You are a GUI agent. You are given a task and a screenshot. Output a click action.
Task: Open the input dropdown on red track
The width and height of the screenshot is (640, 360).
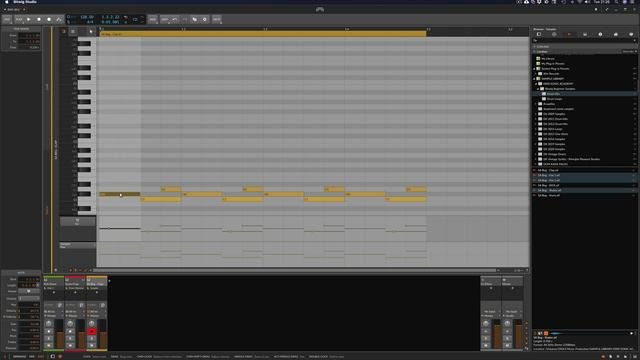[75, 312]
